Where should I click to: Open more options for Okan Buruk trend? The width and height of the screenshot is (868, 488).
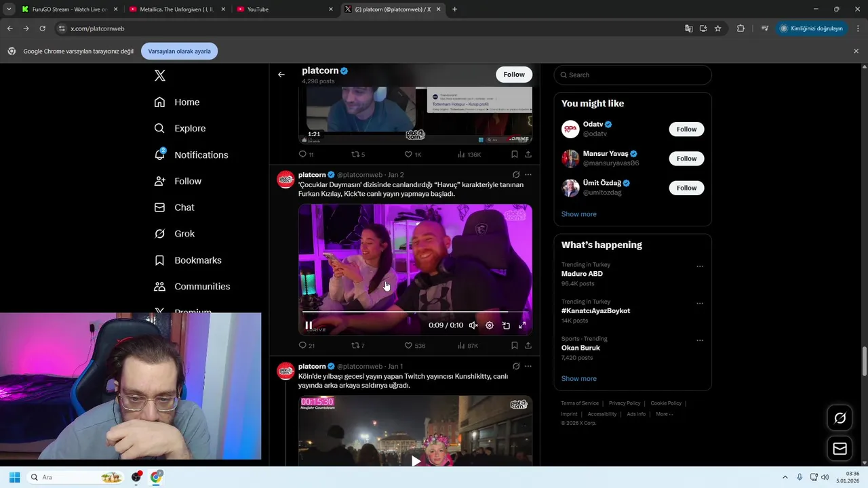click(700, 340)
